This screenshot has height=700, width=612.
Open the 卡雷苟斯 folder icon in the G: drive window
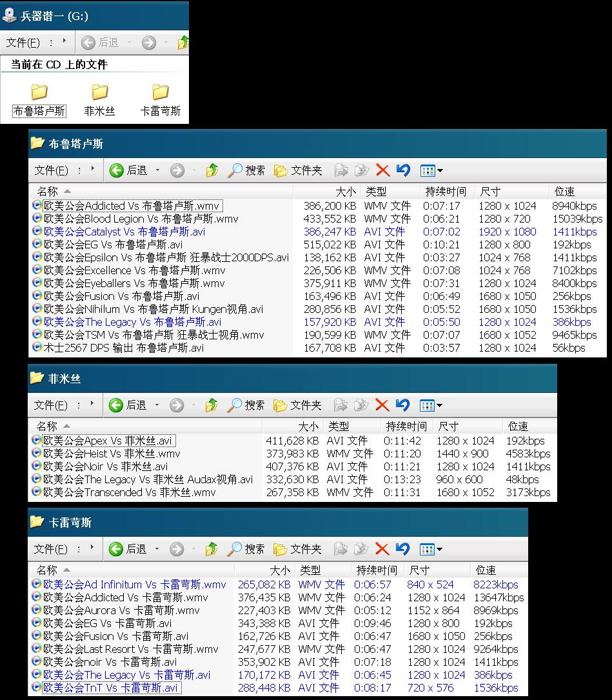click(x=160, y=93)
